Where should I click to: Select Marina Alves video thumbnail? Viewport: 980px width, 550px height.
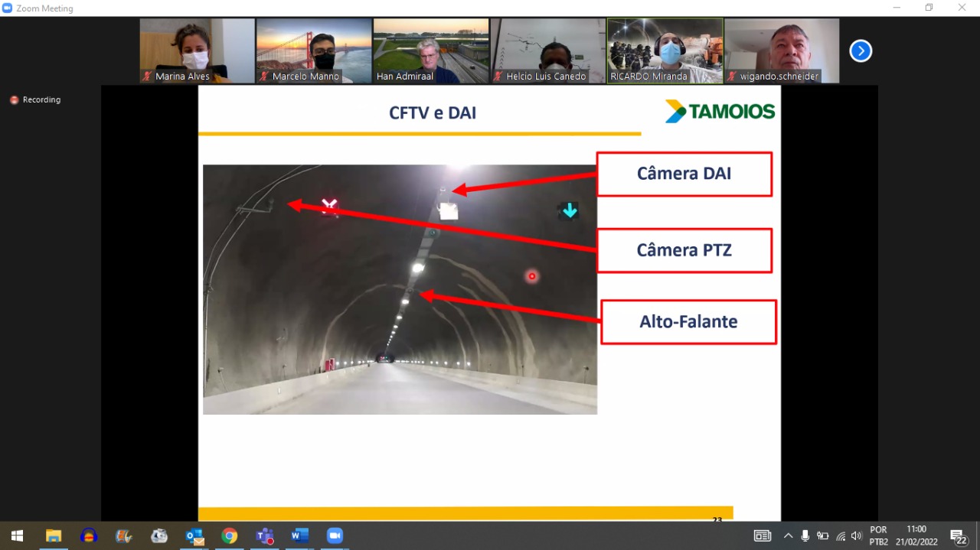(x=197, y=50)
